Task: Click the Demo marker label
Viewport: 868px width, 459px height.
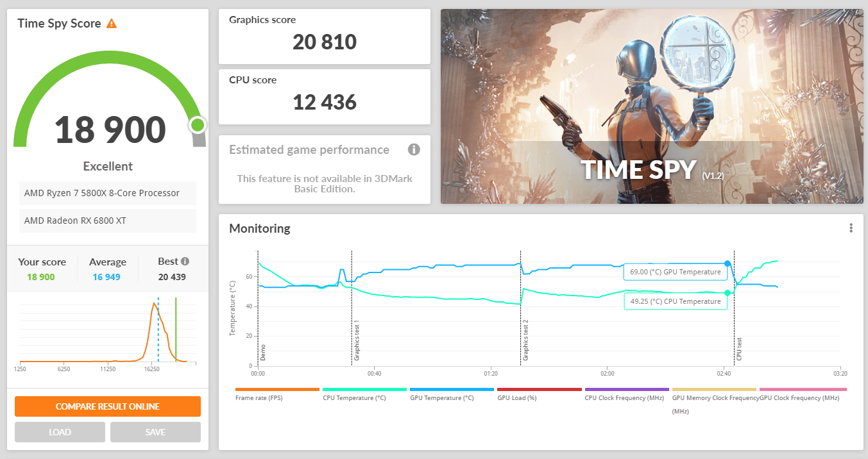Action: coord(263,353)
